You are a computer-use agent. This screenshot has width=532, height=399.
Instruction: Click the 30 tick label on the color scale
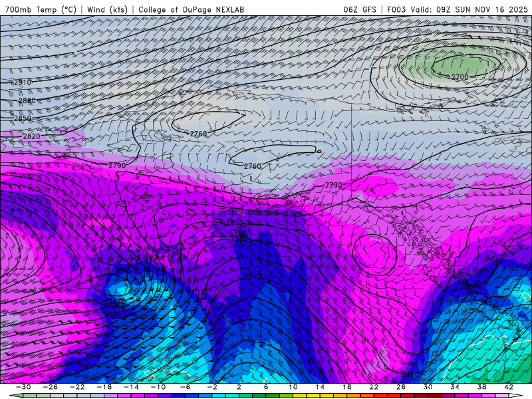(x=428, y=387)
